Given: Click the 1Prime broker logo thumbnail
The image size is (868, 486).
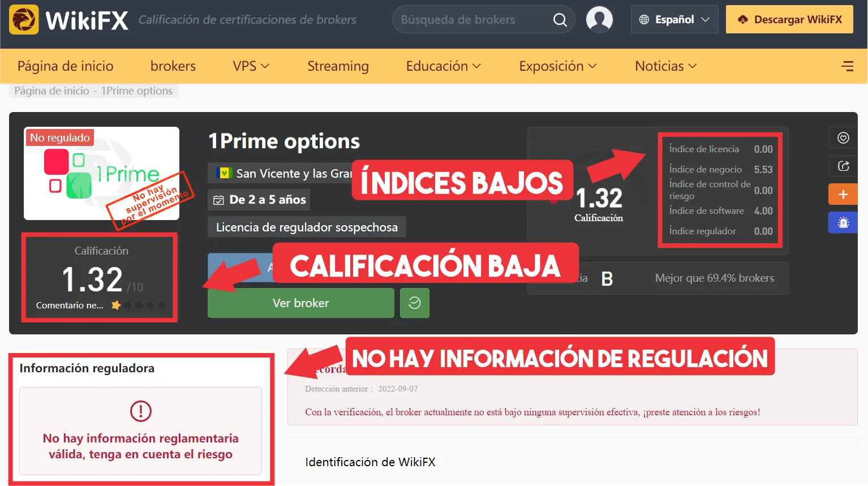Looking at the screenshot, I should pos(101,174).
